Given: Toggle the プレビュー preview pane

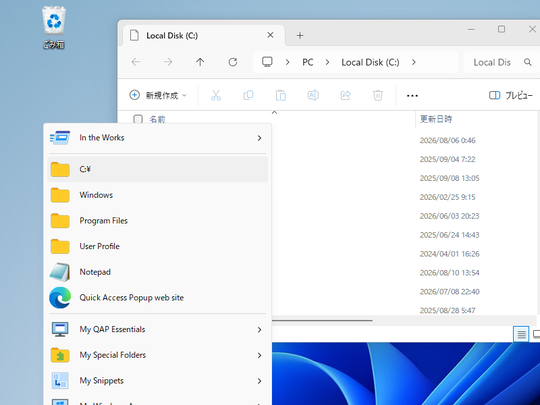Looking at the screenshot, I should 511,95.
